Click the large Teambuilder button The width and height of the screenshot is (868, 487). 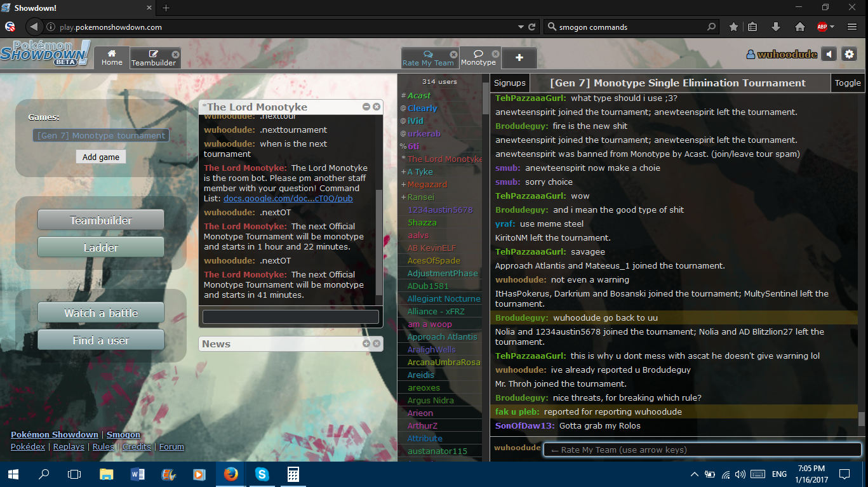coord(101,220)
